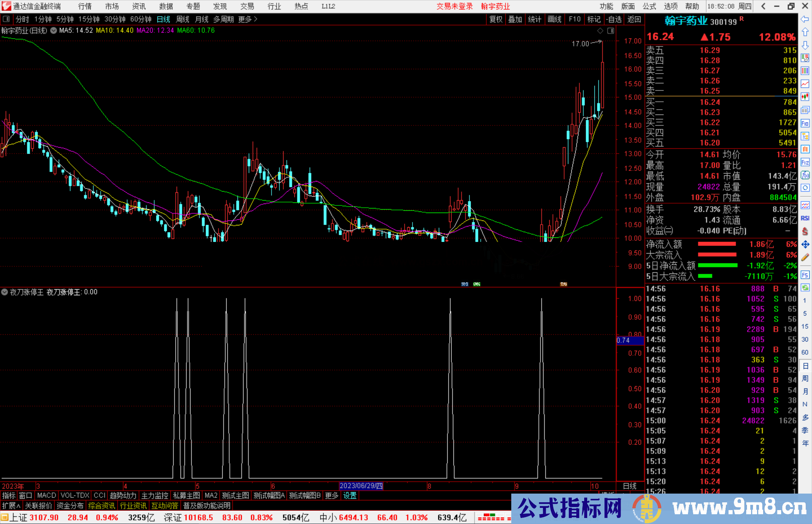Click the green 5日净流入额 flow bar
This screenshot has height=524, width=812.
(x=717, y=266)
